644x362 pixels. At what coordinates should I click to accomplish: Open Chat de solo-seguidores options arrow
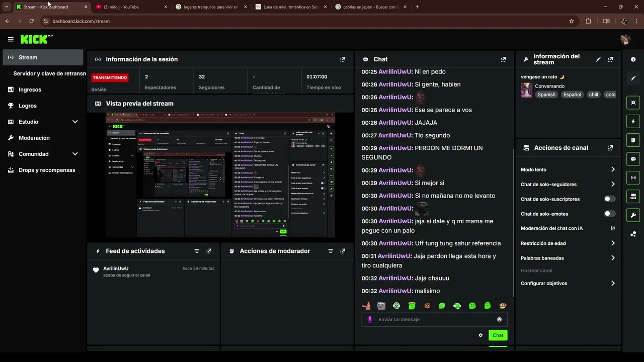pyautogui.click(x=613, y=184)
